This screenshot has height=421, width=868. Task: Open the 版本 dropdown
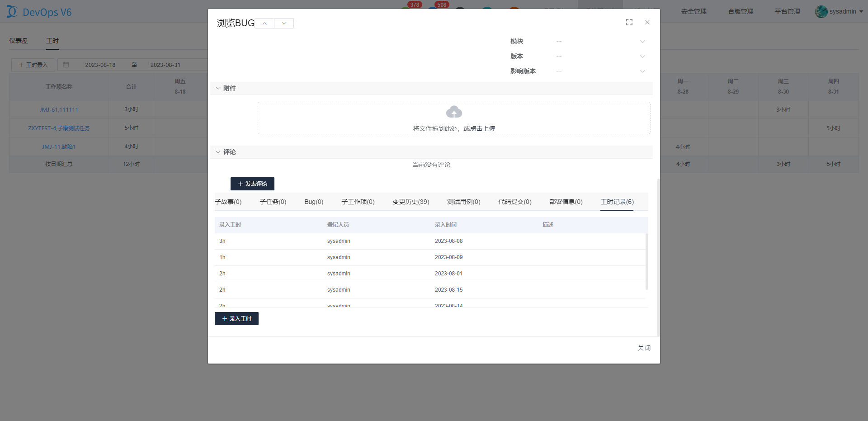(642, 57)
